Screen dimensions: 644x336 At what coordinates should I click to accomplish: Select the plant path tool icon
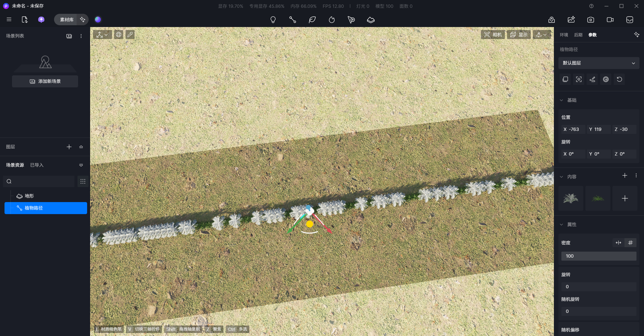pos(292,20)
